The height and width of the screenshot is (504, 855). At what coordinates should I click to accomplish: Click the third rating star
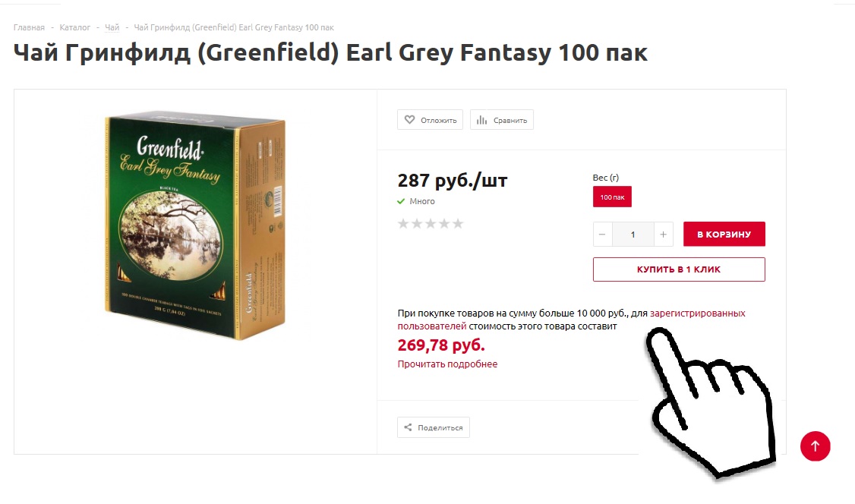pyautogui.click(x=431, y=223)
